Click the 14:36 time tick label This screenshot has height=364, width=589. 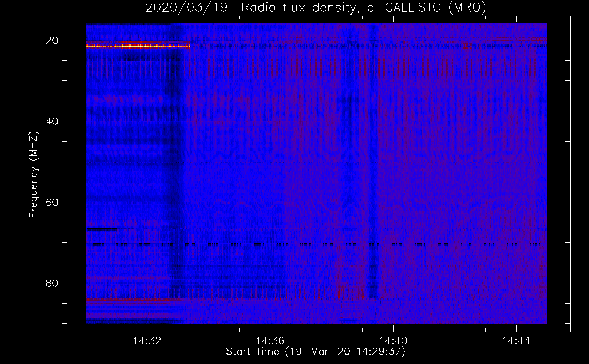pos(270,341)
